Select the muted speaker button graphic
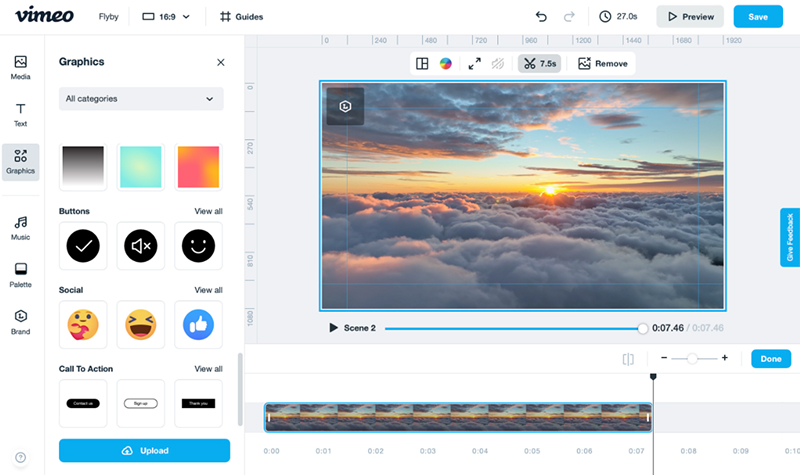 pyautogui.click(x=140, y=245)
